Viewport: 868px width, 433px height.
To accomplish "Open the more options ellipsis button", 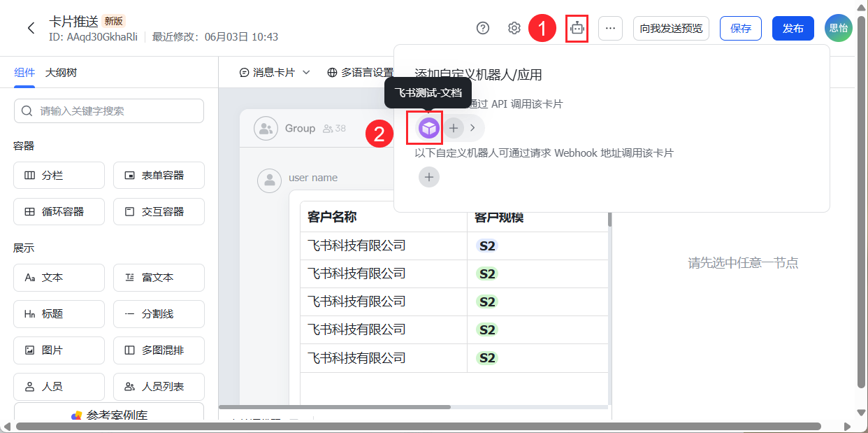I will tap(610, 28).
